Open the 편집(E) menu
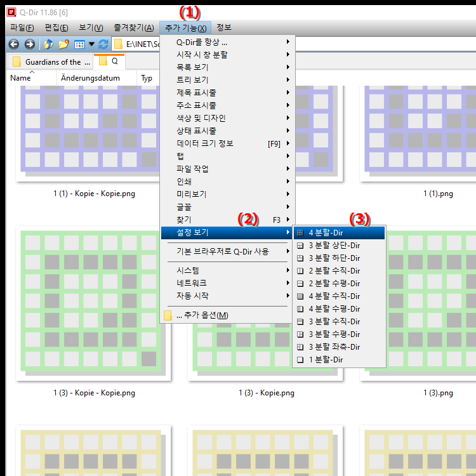Screen dimensions: 476x476 pyautogui.click(x=56, y=28)
